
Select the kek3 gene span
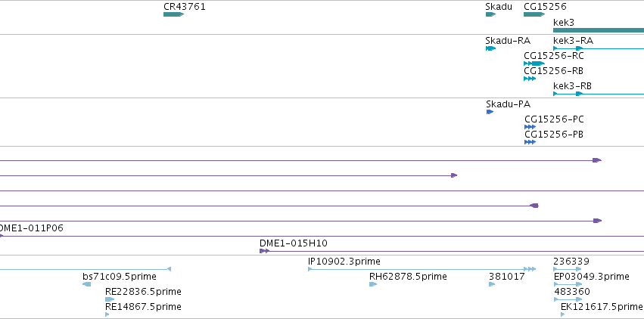(599, 30)
